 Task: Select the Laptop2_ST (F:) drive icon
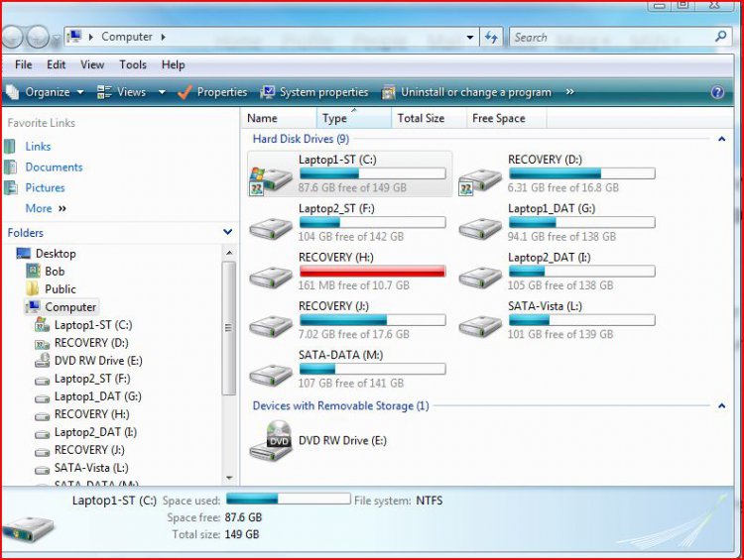click(271, 229)
